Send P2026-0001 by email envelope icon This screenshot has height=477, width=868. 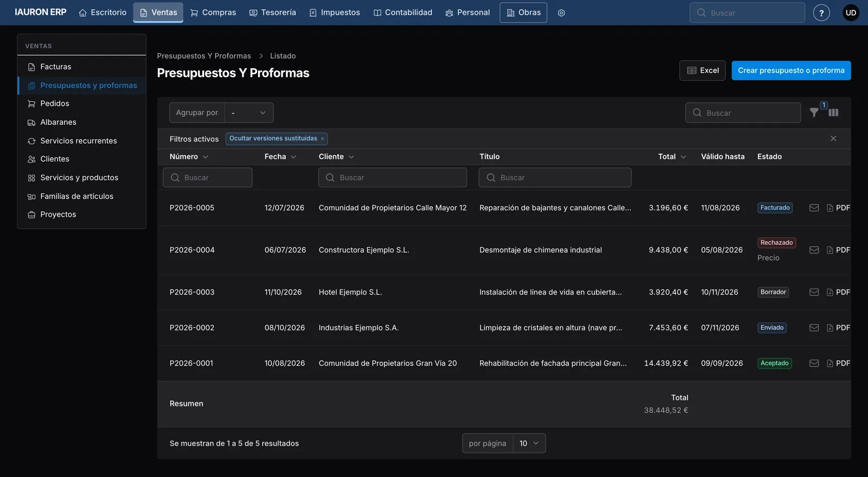click(814, 364)
